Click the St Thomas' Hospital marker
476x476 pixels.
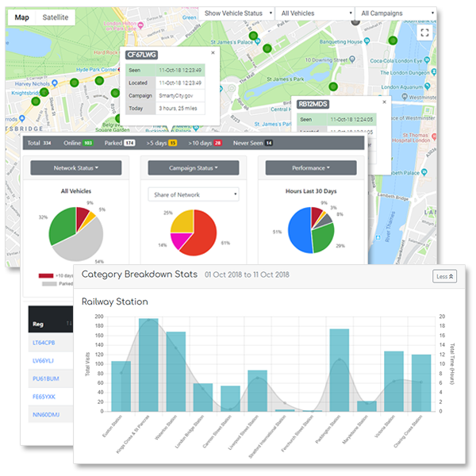[x=434, y=136]
